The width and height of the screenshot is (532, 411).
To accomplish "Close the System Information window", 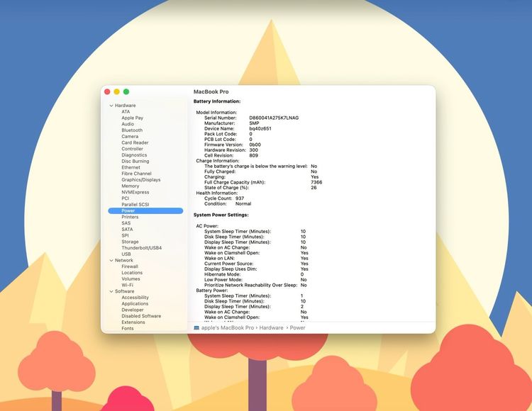I will (108, 91).
